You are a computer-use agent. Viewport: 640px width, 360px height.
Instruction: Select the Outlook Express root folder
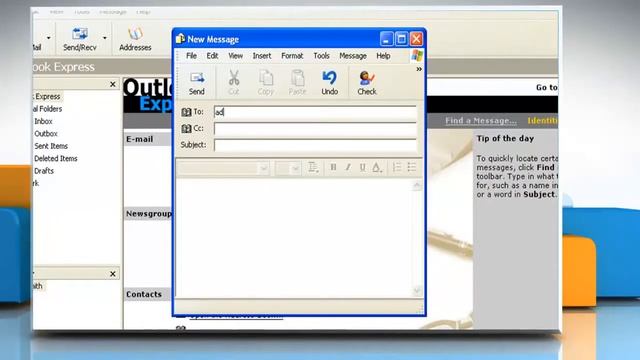pyautogui.click(x=47, y=97)
